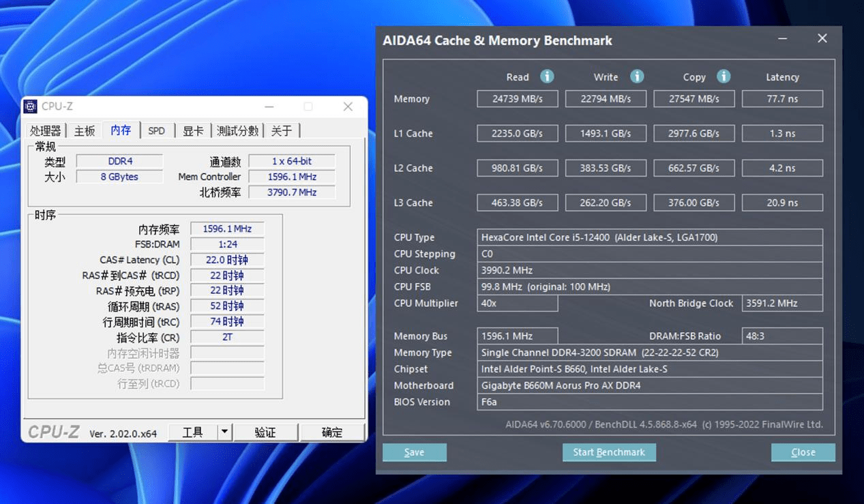Select the FSB:DRAM value 1:24
Image resolution: width=864 pixels, height=504 pixels.
[x=227, y=244]
